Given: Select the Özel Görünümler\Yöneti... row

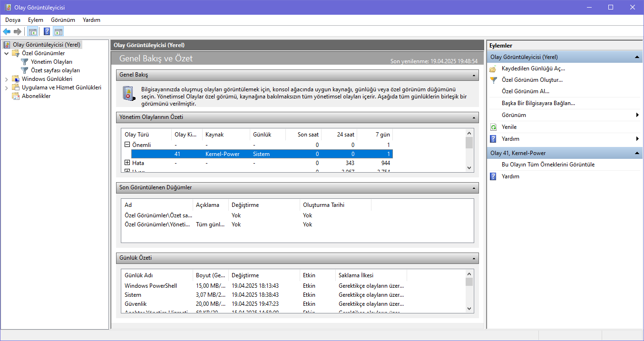Looking at the screenshot, I should (246, 224).
